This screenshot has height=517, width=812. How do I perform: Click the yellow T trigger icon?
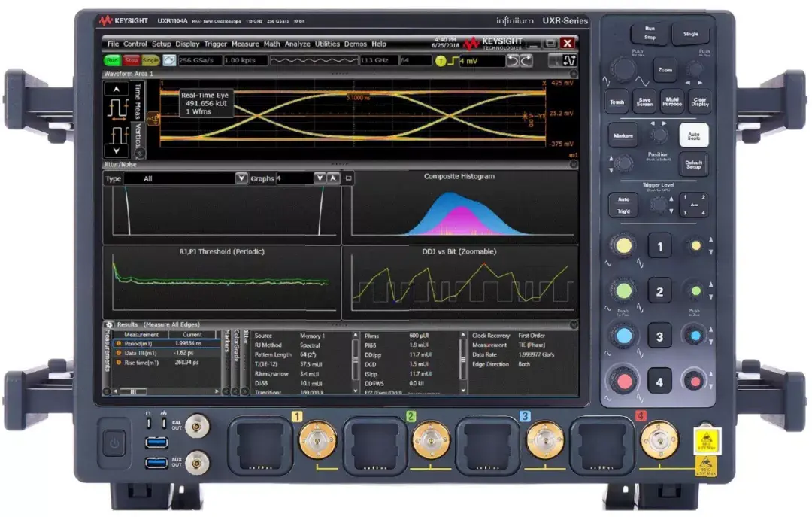pos(440,61)
